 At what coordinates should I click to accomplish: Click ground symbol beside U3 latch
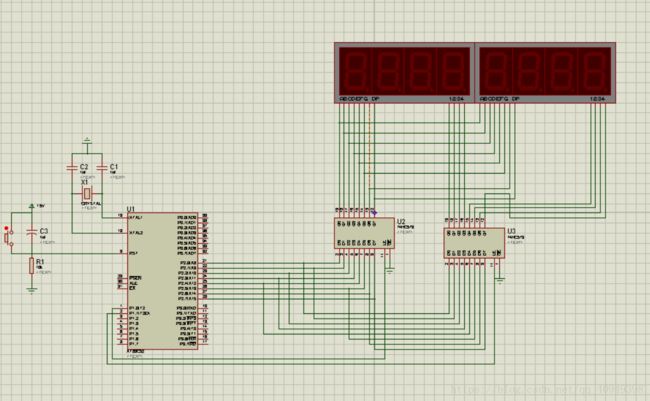[500, 281]
